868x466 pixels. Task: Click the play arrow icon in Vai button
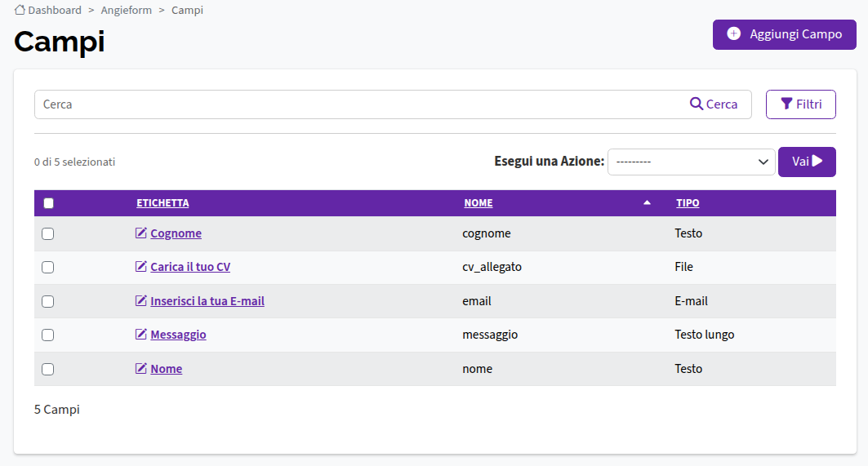817,161
